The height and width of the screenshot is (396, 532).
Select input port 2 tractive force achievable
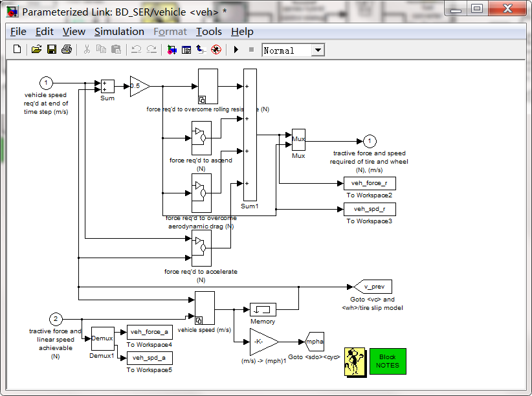click(x=56, y=319)
